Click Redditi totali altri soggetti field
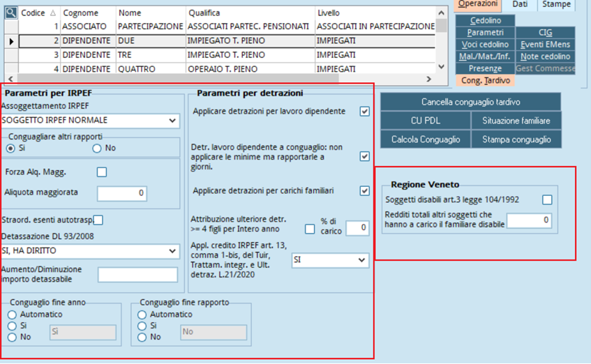This screenshot has height=364, width=591. 529,220
